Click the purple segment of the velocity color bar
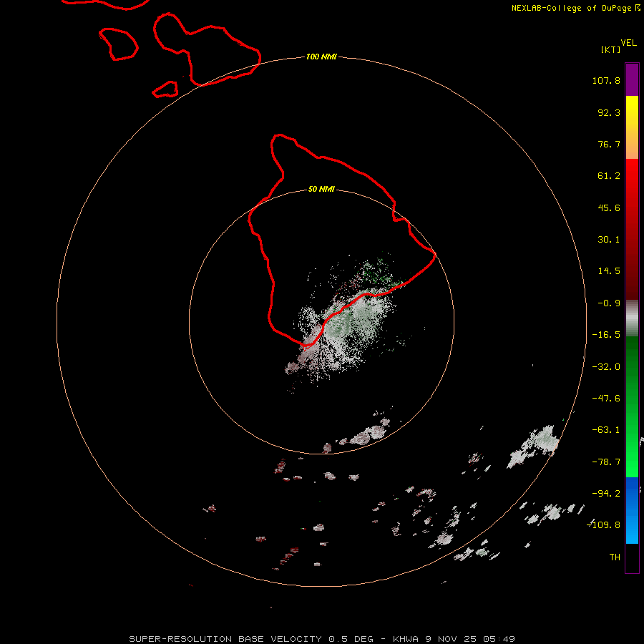 (632, 79)
